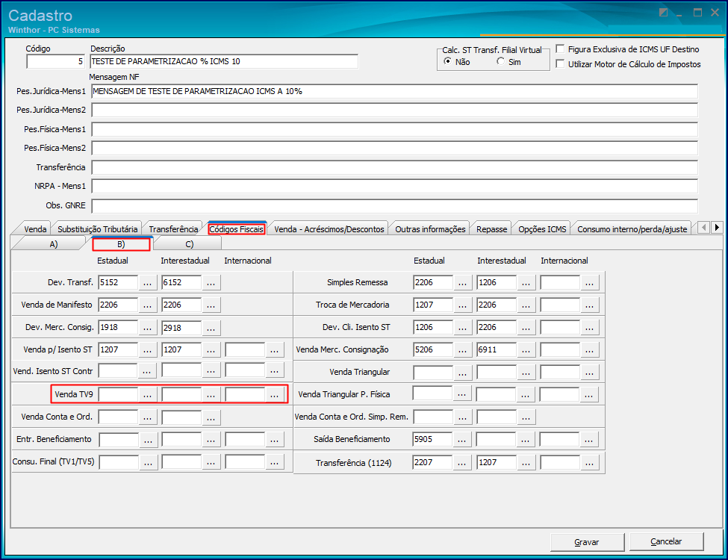Image resolution: width=728 pixels, height=560 pixels.
Task: Click Venda TV9 Estadual code field
Action: click(x=118, y=394)
